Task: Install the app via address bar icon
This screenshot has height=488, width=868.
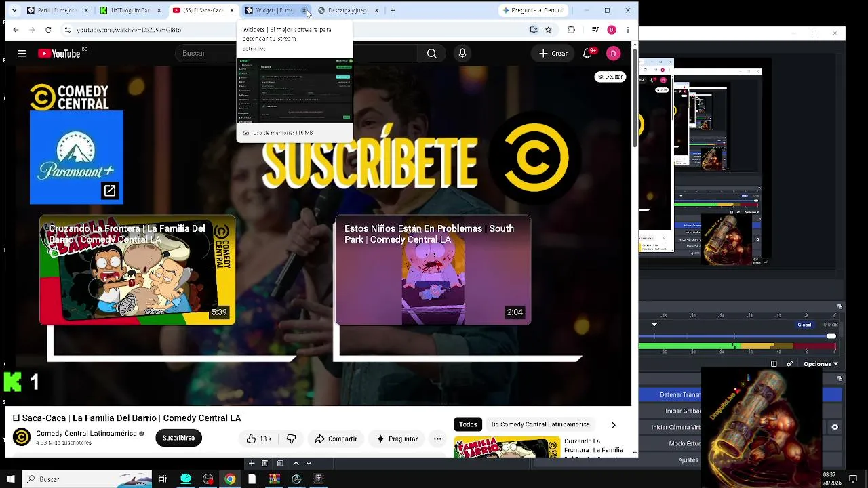Action: 534,30
